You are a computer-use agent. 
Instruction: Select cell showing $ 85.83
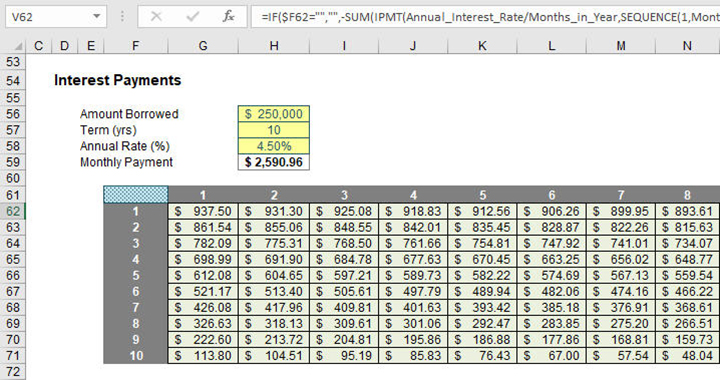[413, 356]
